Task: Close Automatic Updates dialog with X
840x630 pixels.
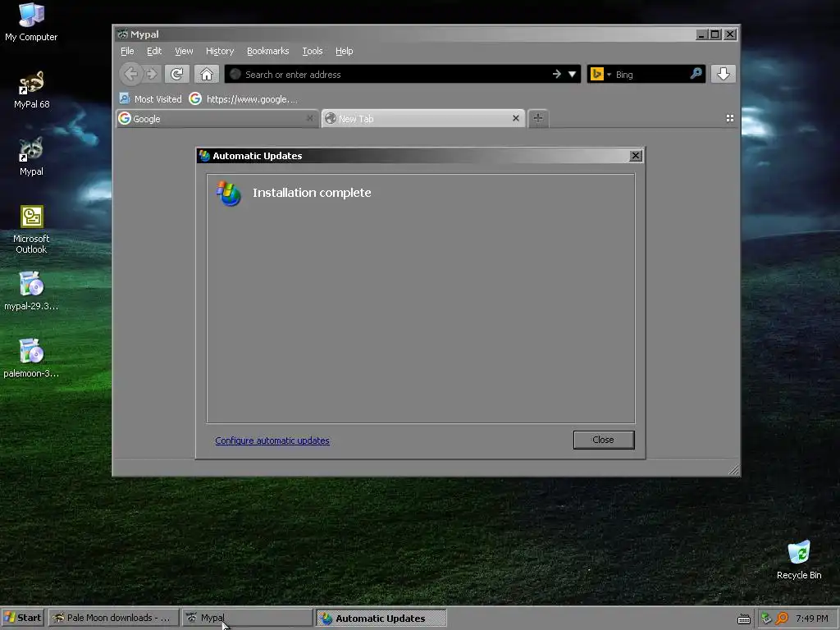Action: pyautogui.click(x=636, y=156)
